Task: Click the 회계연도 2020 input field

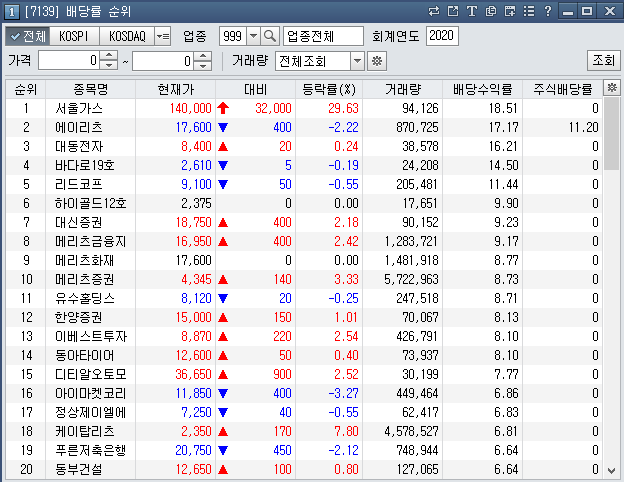Action: [x=442, y=36]
